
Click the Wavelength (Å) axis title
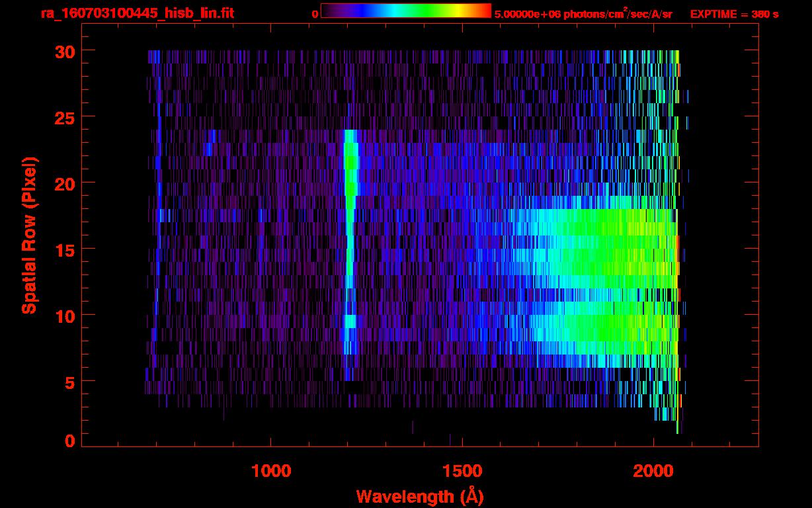point(419,495)
